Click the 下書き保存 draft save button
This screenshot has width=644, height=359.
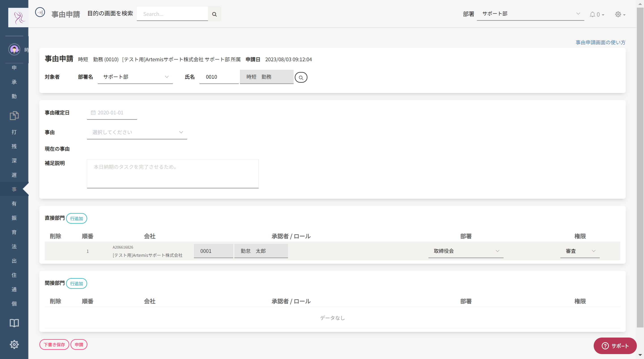(54, 344)
